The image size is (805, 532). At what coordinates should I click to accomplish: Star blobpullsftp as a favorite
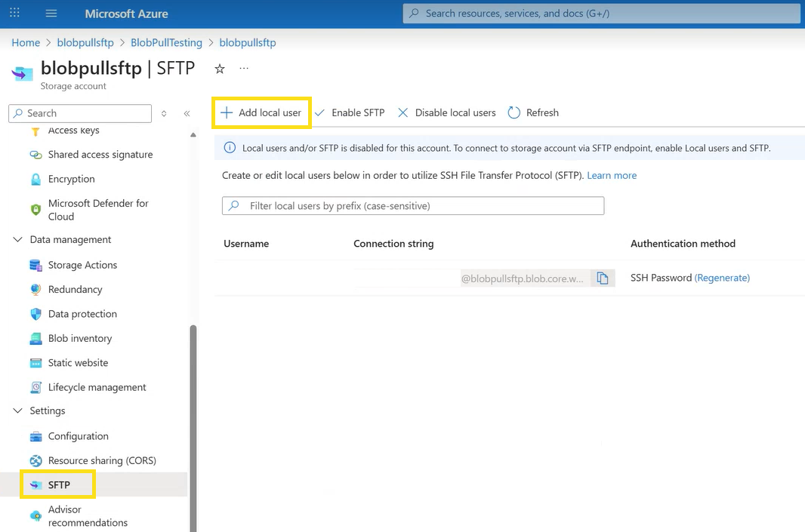tap(219, 68)
